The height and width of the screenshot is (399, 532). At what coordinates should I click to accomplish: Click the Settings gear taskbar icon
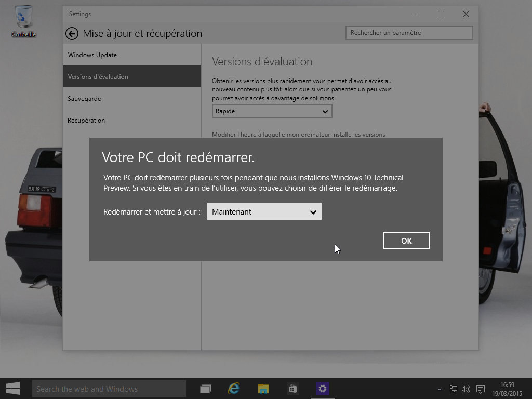point(323,389)
